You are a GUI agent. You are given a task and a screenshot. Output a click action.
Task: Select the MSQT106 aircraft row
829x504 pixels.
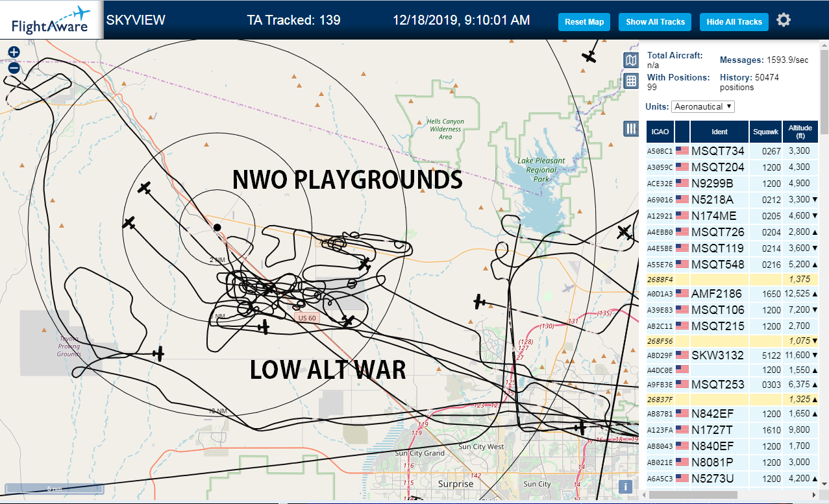coord(732,309)
